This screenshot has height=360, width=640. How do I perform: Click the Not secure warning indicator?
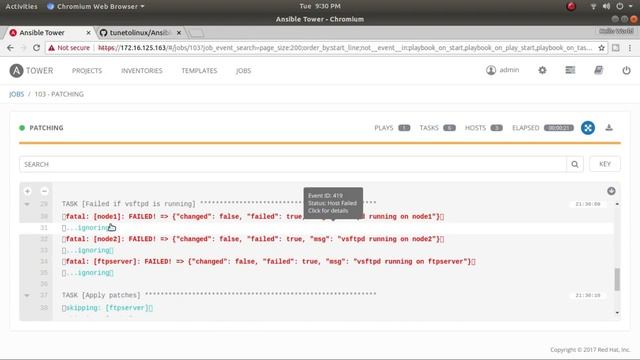coord(69,48)
